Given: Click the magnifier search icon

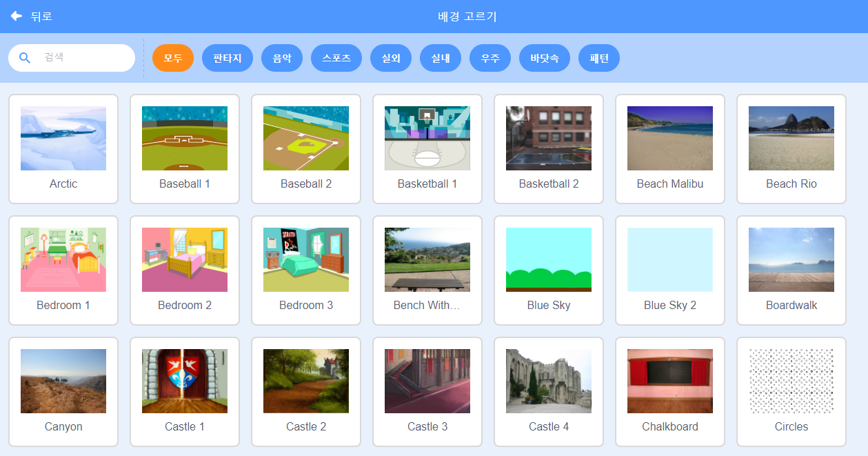Looking at the screenshot, I should [x=25, y=58].
